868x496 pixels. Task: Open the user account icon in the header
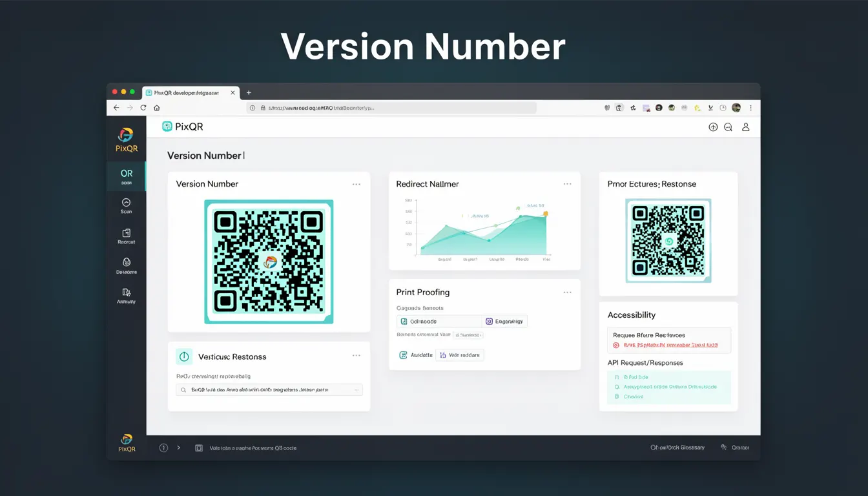[745, 127]
